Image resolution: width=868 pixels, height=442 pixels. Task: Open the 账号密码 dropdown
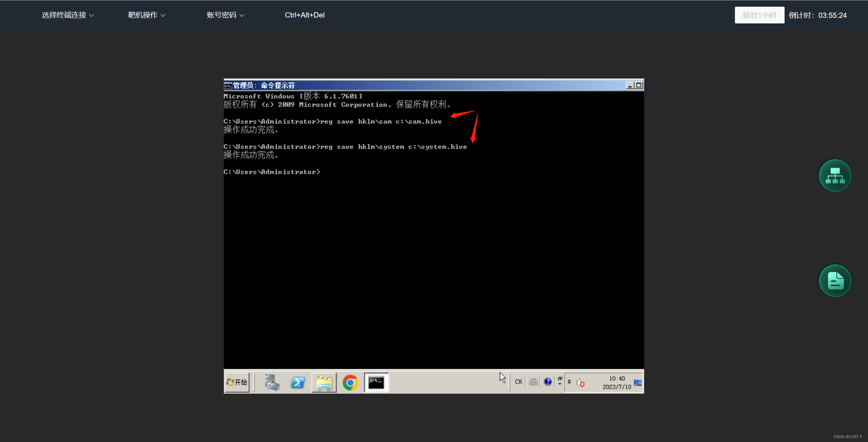tap(225, 15)
